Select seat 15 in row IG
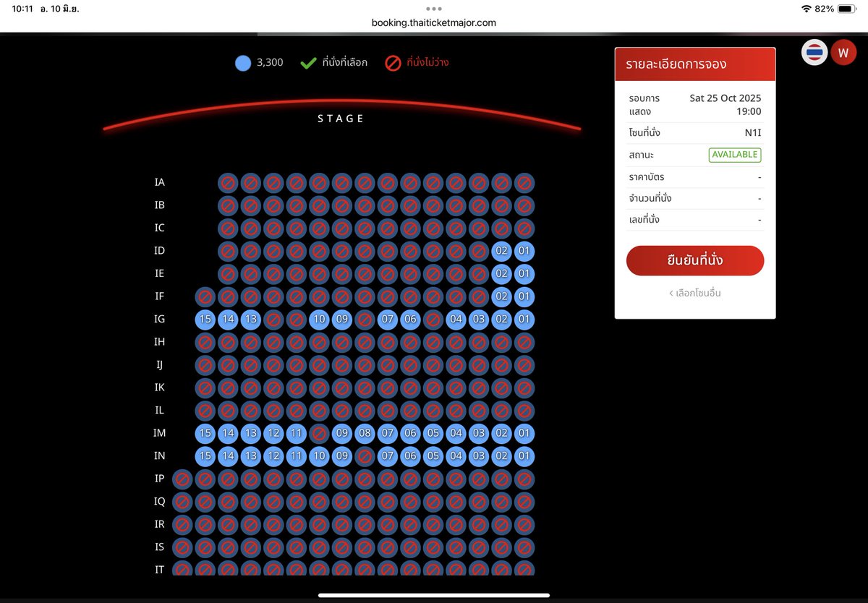 click(x=205, y=320)
